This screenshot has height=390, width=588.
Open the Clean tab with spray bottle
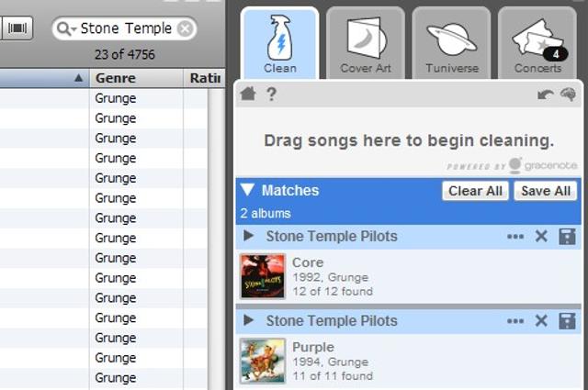click(x=279, y=44)
